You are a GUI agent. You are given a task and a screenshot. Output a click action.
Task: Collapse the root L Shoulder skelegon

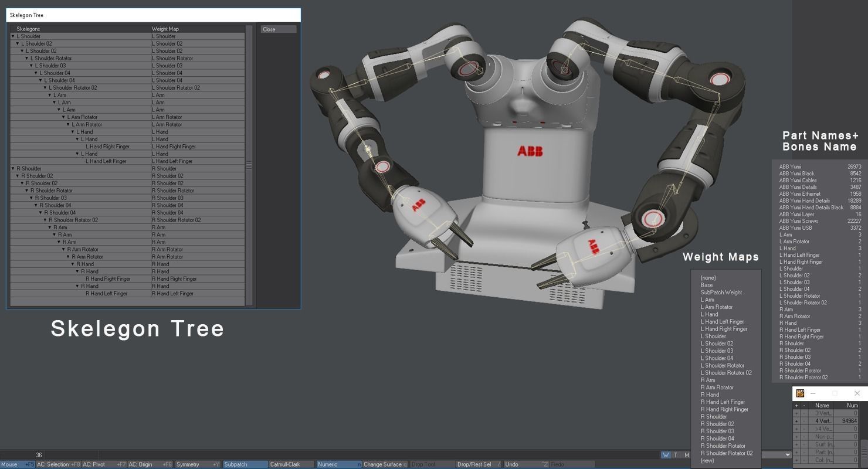click(x=13, y=36)
